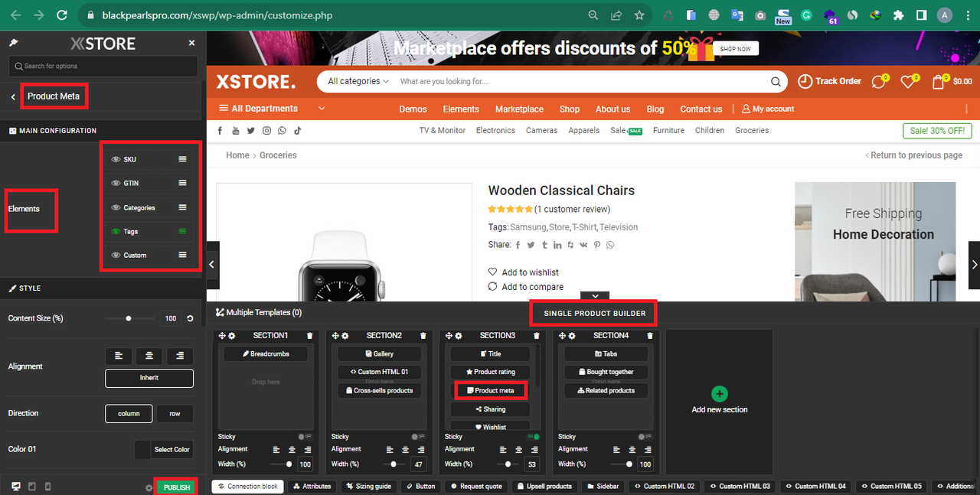Click the reset icon beside Content Size

click(x=190, y=318)
